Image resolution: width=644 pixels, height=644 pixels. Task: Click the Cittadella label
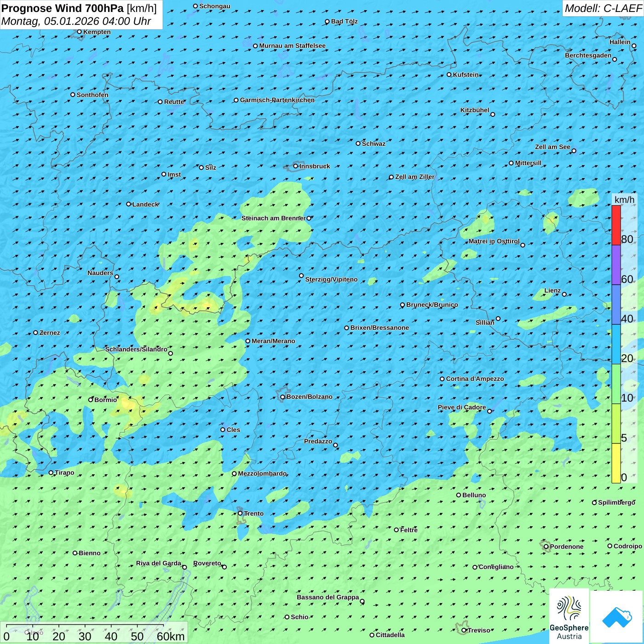[x=390, y=635]
